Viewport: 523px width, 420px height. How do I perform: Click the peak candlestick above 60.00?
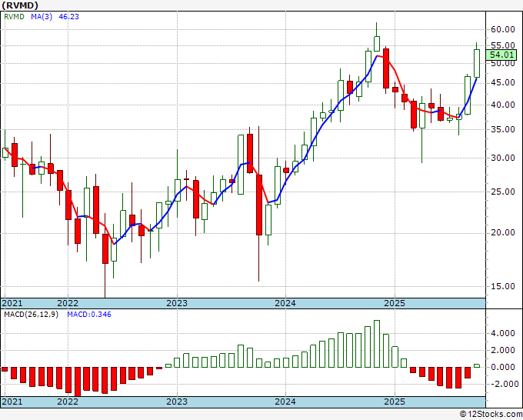(377, 44)
